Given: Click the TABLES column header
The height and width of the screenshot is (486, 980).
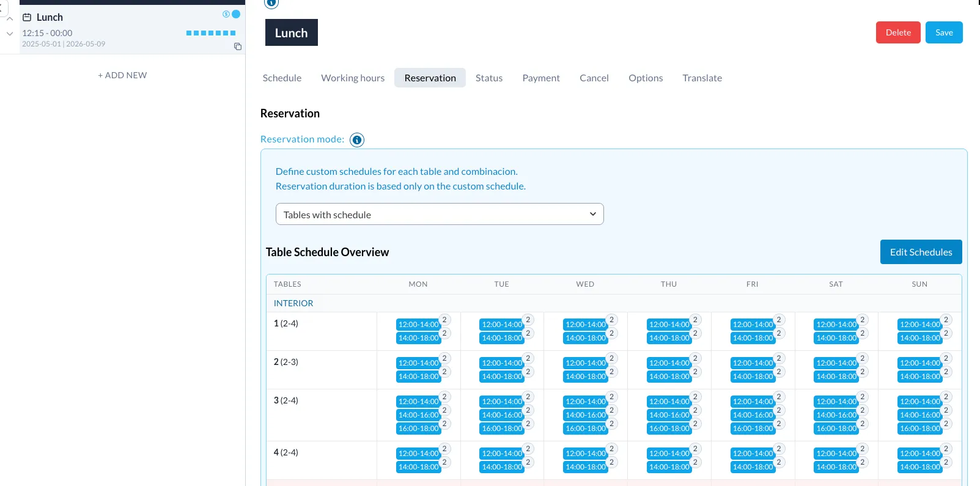Looking at the screenshot, I should (287, 284).
